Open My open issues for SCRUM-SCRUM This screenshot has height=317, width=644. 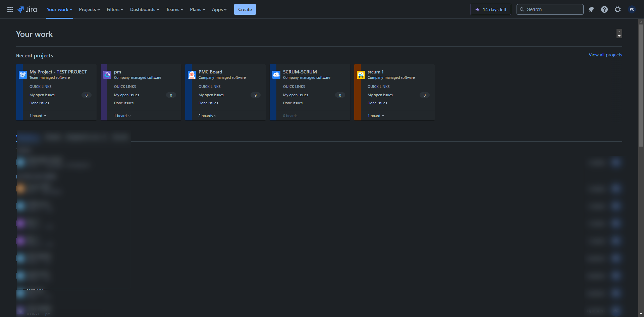pyautogui.click(x=296, y=95)
